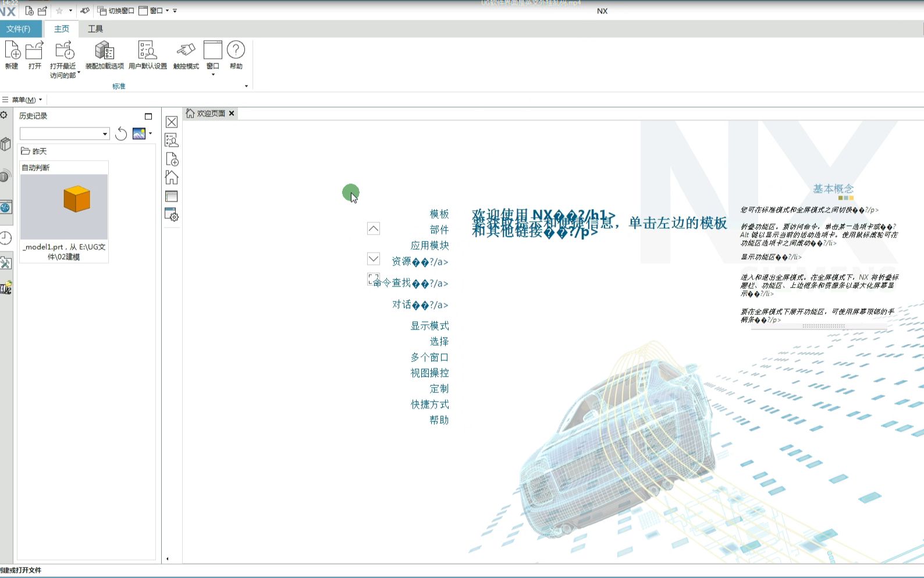Collapse the resource panel with left arrow
The image size is (924, 578).
click(168, 559)
